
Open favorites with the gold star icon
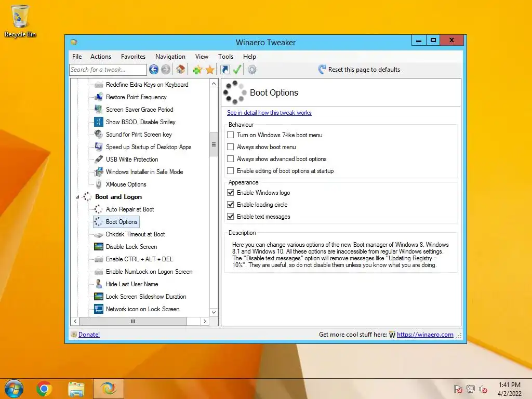coord(210,70)
